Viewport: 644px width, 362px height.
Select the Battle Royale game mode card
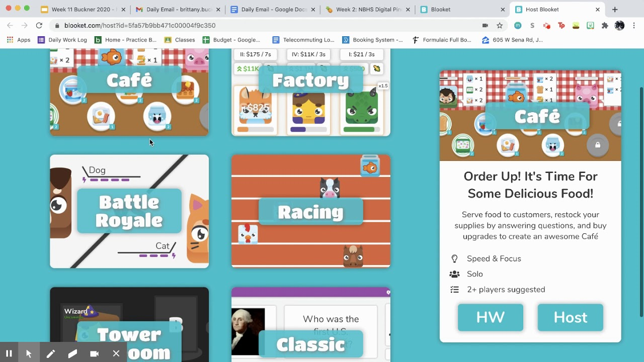click(x=129, y=211)
